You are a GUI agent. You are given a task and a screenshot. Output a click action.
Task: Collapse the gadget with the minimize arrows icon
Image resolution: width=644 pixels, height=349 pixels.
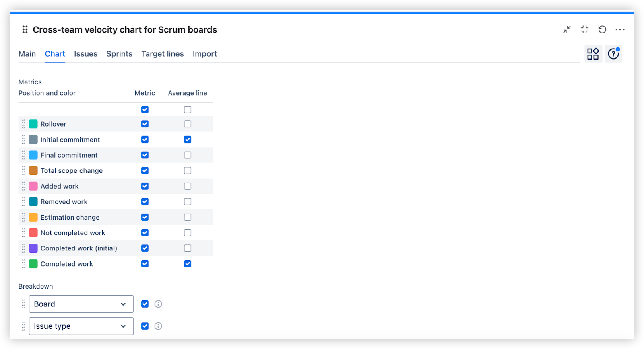(567, 29)
